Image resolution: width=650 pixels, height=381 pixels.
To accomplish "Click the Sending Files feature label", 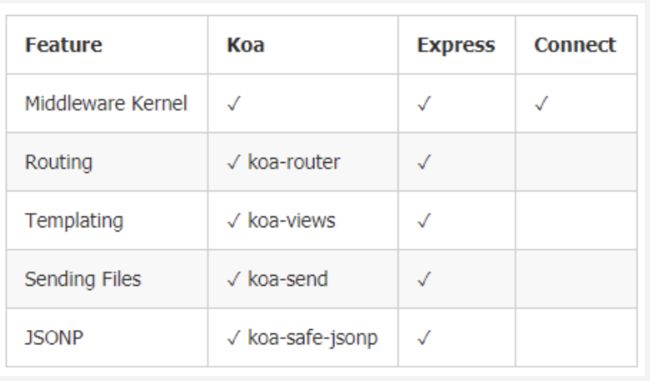I will pos(83,279).
